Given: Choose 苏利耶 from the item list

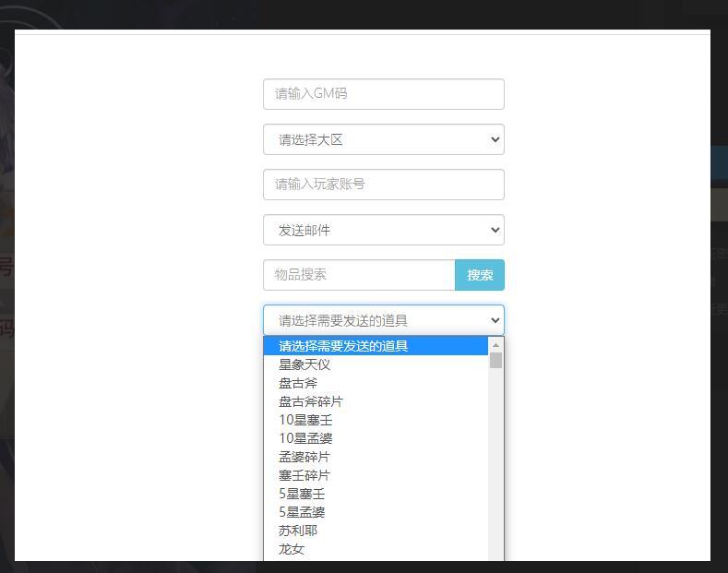Looking at the screenshot, I should point(298,531).
